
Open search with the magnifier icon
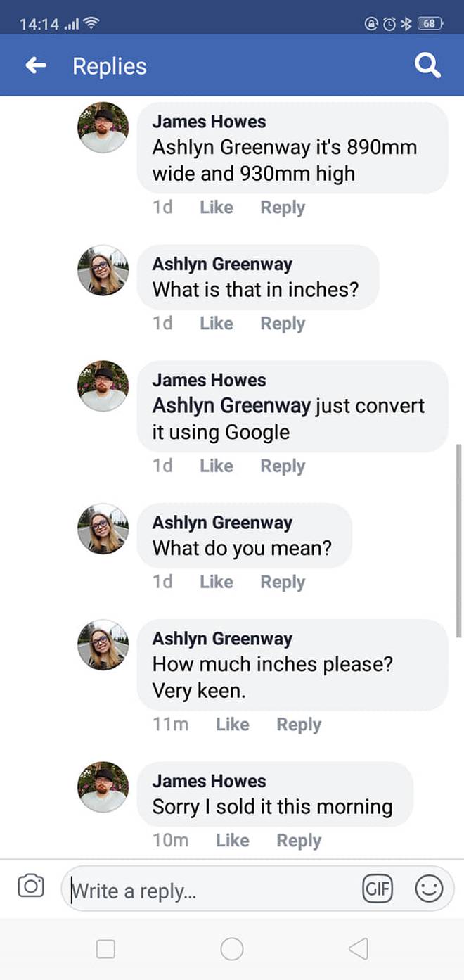pos(427,66)
